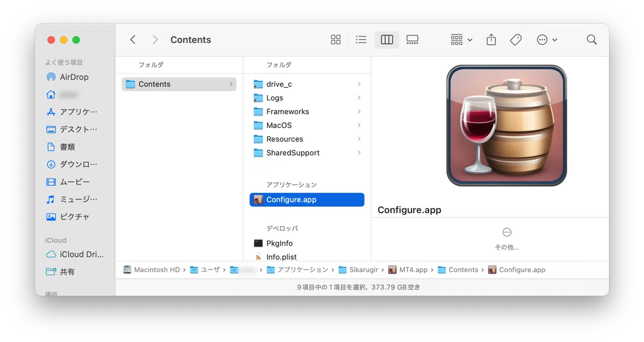Viewport: 644px width, 342px height.
Task: Select Configure.app in the file list
Action: [307, 200]
